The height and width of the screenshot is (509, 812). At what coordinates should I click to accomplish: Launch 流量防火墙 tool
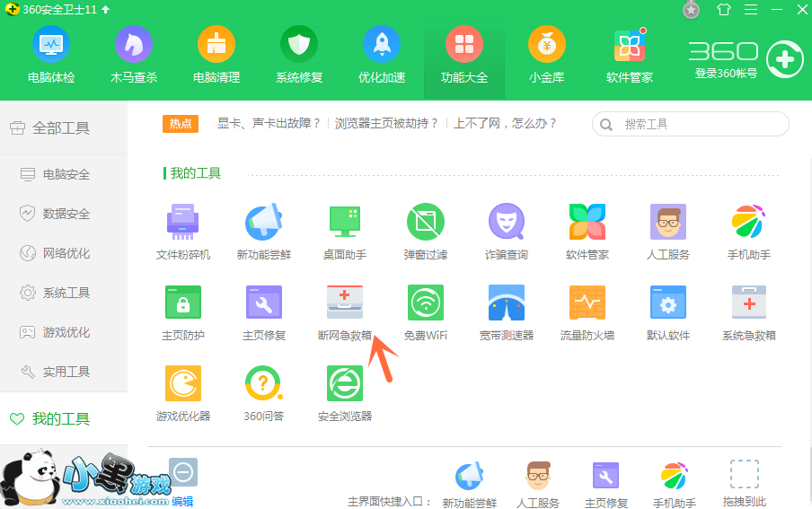coord(587,312)
